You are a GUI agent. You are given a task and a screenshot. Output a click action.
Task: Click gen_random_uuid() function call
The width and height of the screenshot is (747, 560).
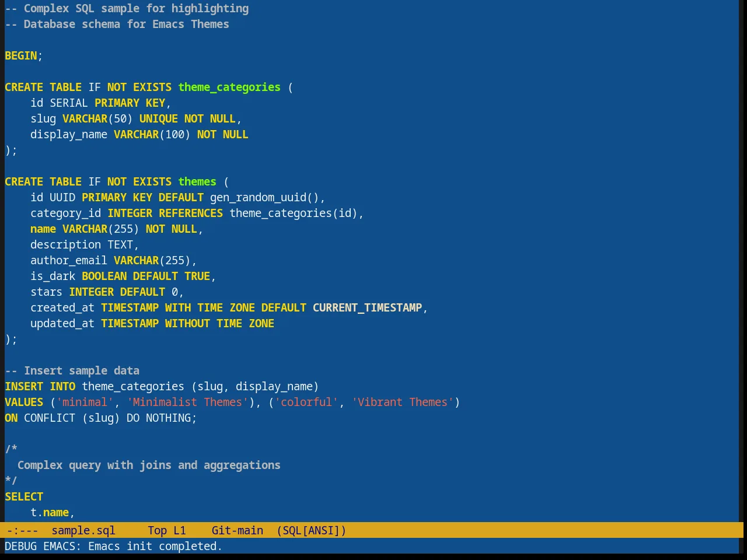click(264, 197)
